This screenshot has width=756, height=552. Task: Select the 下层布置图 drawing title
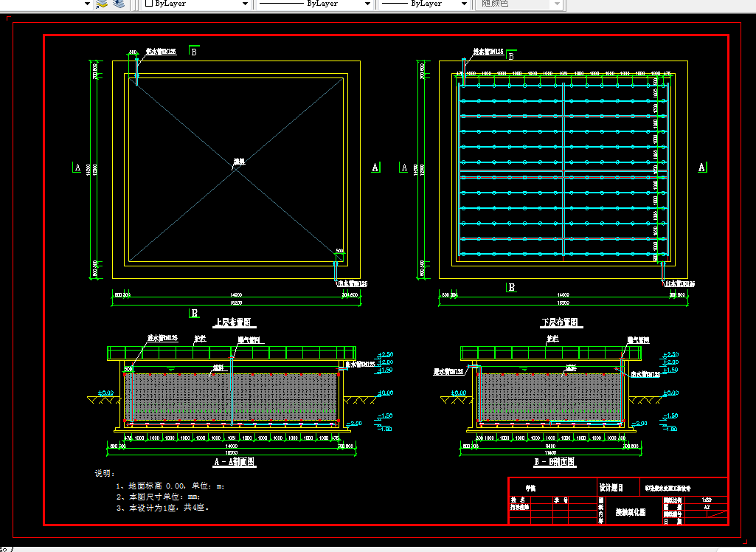(x=560, y=322)
